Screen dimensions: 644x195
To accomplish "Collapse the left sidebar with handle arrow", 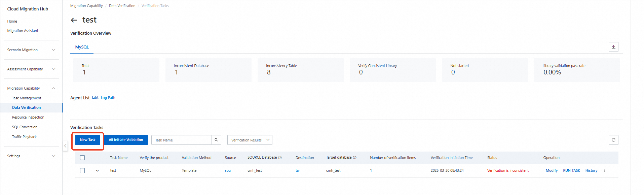I will tap(65, 145).
